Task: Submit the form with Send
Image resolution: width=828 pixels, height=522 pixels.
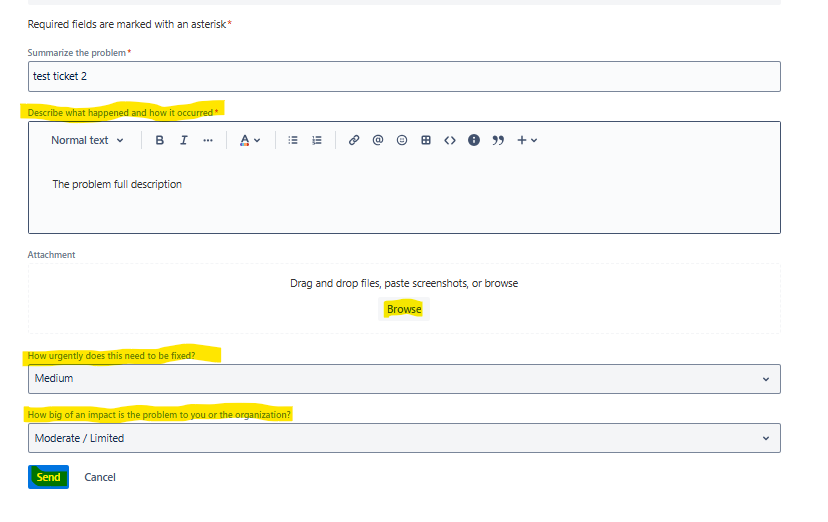Action: point(48,478)
